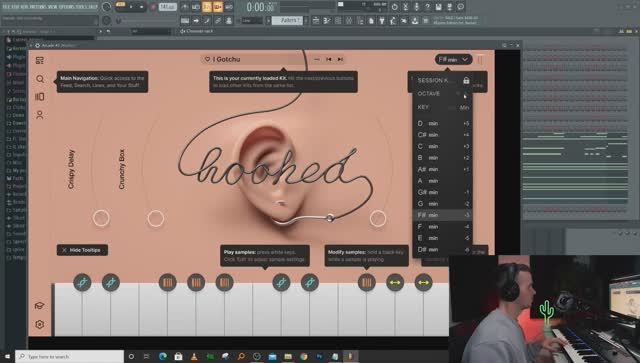
Task: Open the Channel rack title dropdown
Action: pyautogui.click(x=197, y=31)
